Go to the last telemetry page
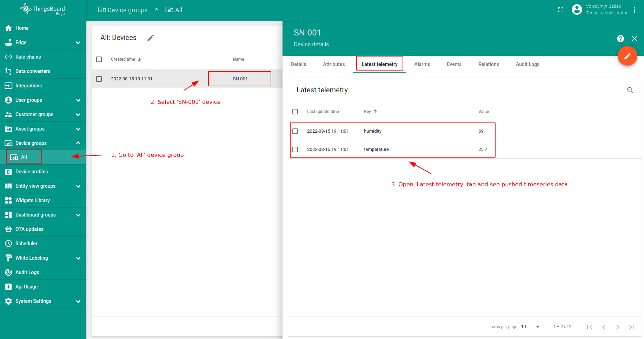 pyautogui.click(x=632, y=327)
